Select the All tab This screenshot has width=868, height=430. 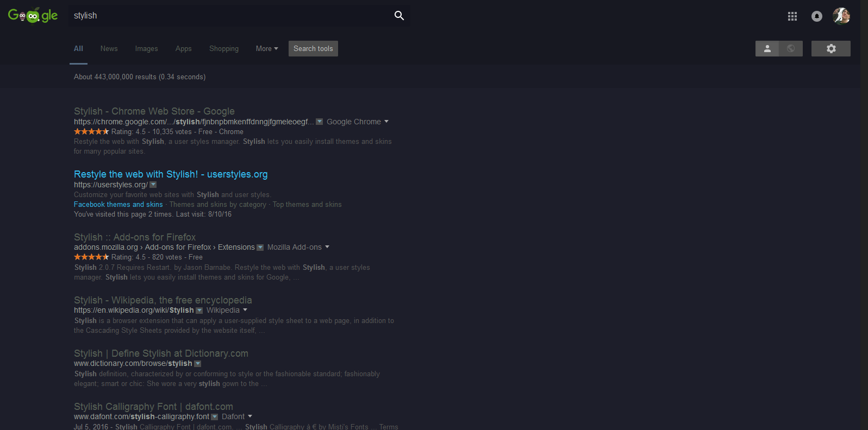pyautogui.click(x=78, y=48)
